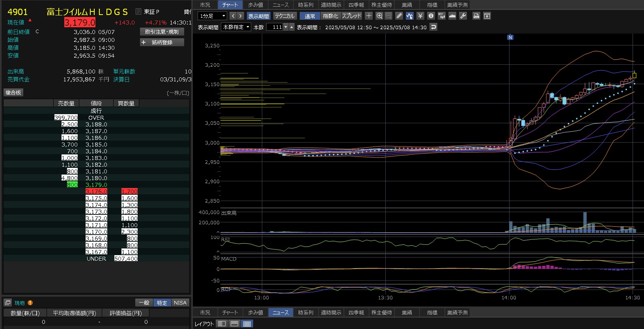Open the 1分足 timeframe dropdown

click(x=212, y=16)
